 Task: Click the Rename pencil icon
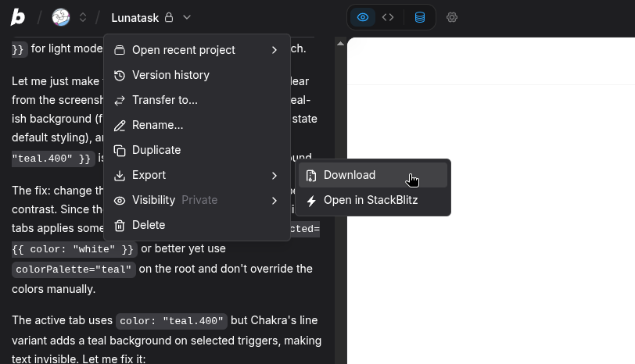120,126
